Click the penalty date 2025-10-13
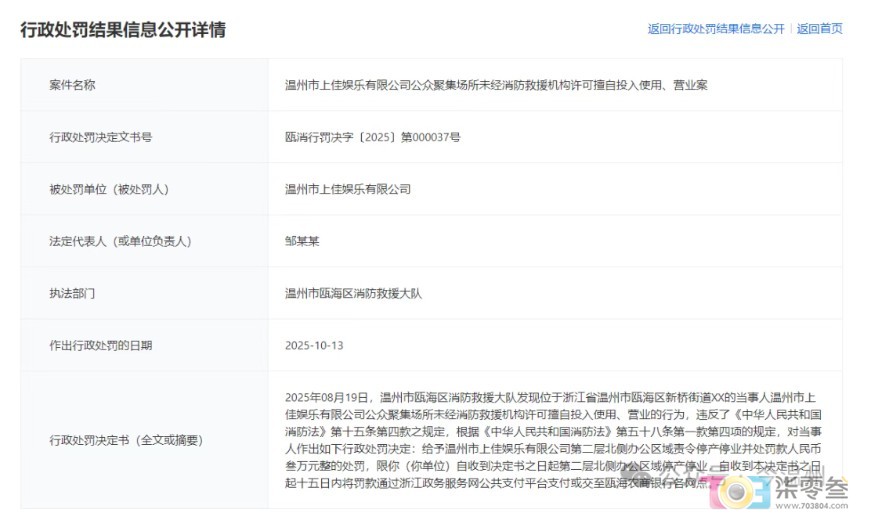 click(316, 346)
